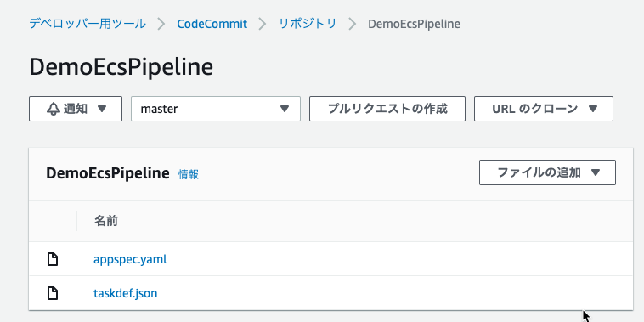The width and height of the screenshot is (644, 322).
Task: Open the appspec.yaml file link
Action: 130,260
